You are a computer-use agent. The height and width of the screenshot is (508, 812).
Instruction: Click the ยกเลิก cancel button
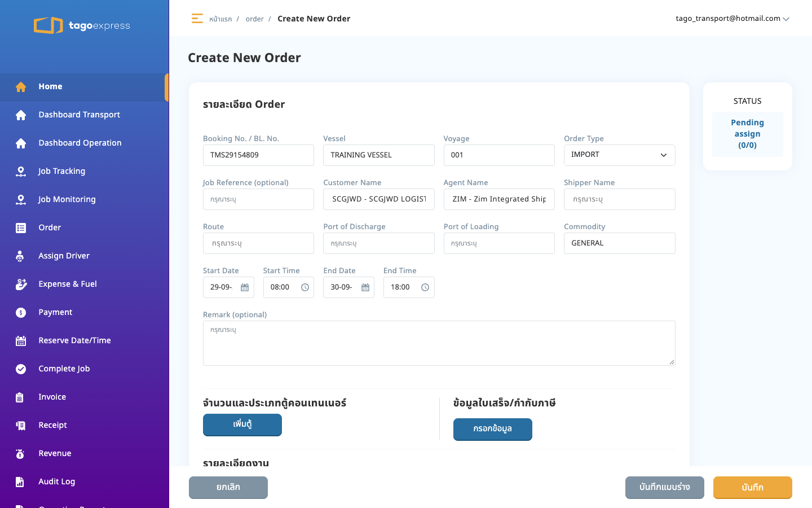point(228,487)
